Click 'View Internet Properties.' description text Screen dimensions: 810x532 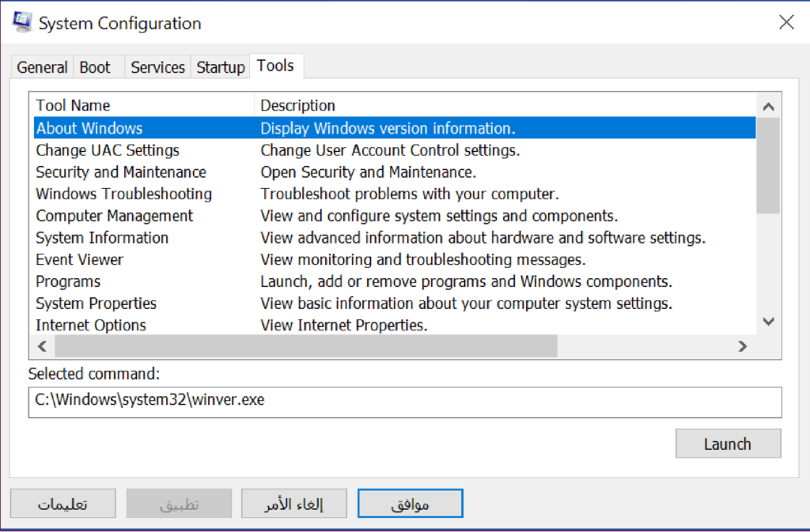[x=344, y=325]
